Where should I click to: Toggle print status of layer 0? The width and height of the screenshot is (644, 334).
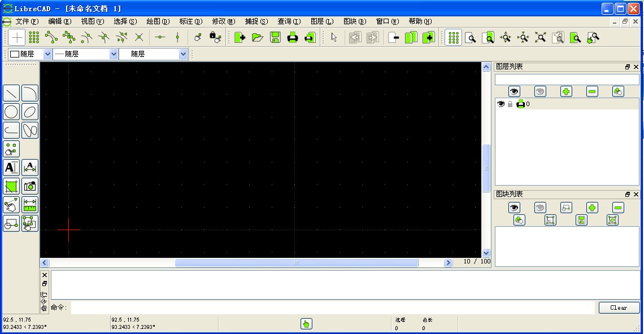[x=520, y=104]
